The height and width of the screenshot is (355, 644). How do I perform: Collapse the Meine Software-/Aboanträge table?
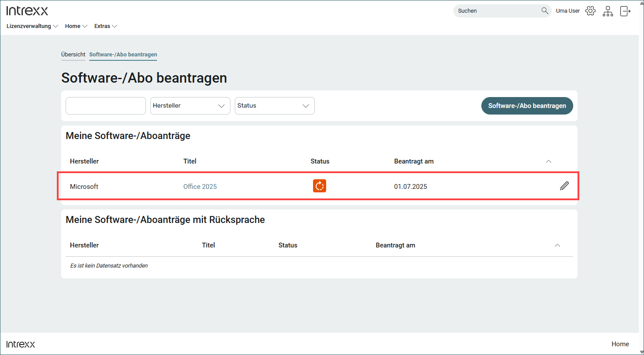pyautogui.click(x=549, y=161)
